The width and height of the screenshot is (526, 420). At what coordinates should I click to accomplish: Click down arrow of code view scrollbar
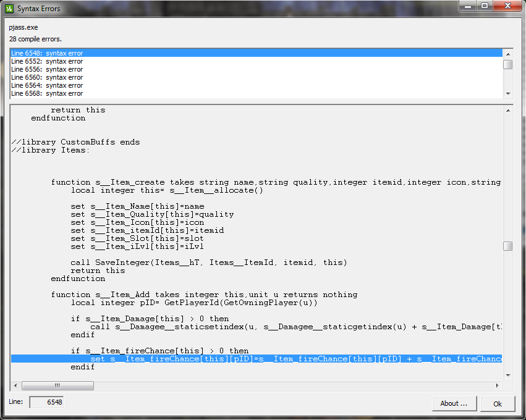(508, 376)
